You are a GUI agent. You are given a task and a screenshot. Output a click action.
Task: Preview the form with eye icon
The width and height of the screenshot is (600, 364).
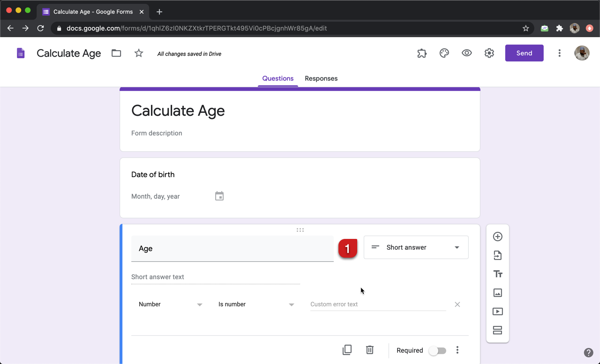click(x=466, y=53)
